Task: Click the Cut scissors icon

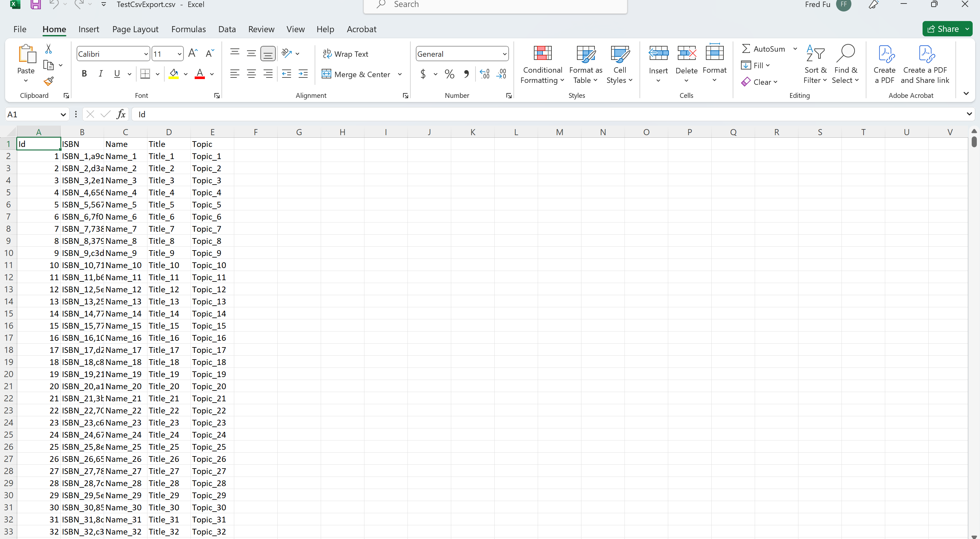Action: coord(48,49)
